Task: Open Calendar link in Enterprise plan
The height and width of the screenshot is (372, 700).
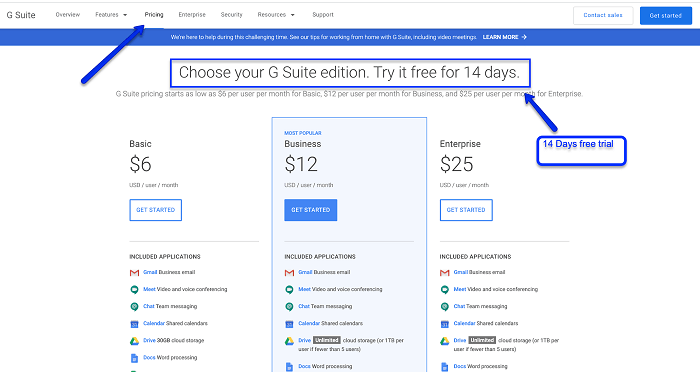Action: coord(465,323)
